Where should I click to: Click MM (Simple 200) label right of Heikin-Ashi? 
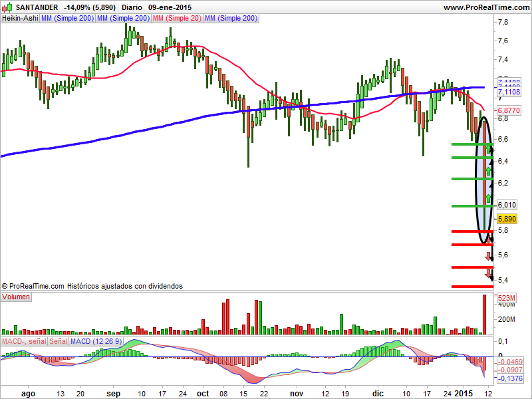click(67, 19)
